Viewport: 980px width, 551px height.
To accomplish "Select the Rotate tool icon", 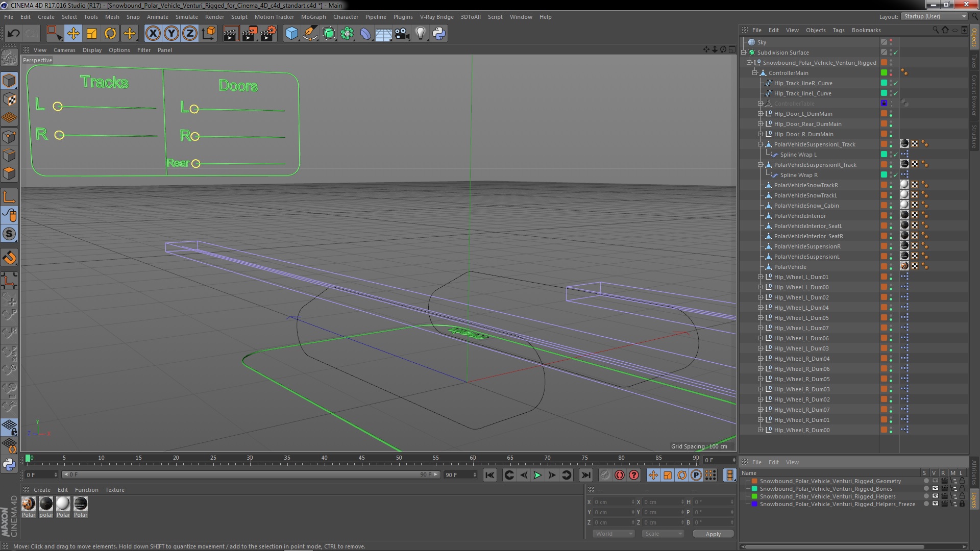I will pos(110,34).
